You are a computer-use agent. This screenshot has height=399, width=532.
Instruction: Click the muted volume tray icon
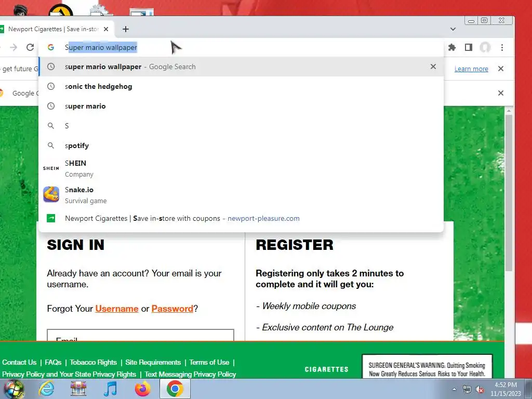(480, 390)
